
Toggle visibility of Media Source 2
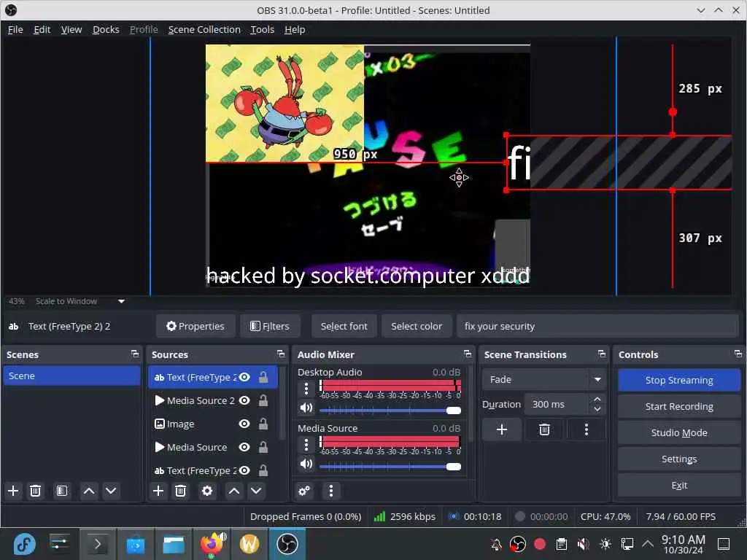point(244,400)
